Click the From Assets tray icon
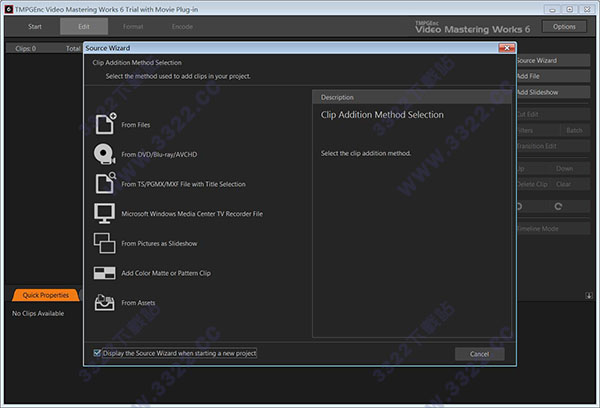 click(x=104, y=302)
